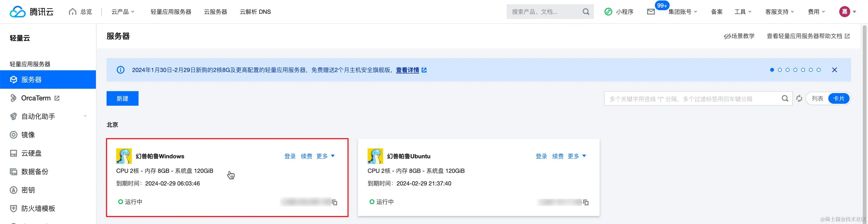Expand the 集团账号 dropdown
Viewport: 868px width, 224px height.
tap(683, 12)
